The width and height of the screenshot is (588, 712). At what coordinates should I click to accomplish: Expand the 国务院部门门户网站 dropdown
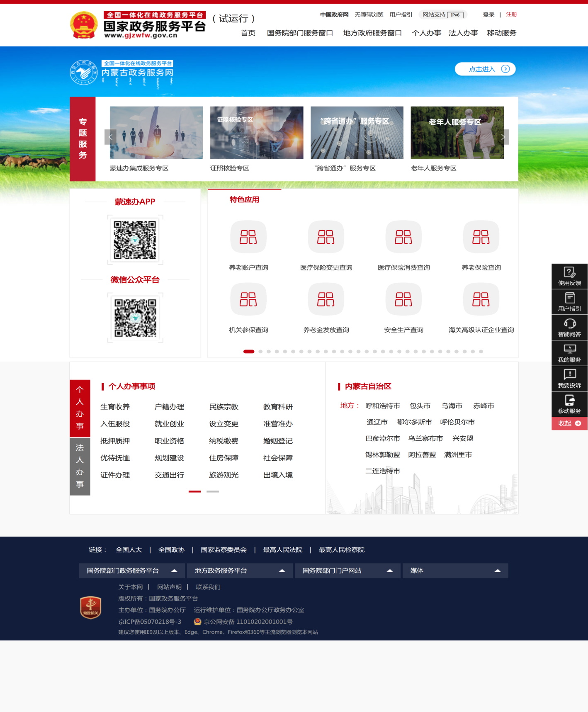[x=347, y=571]
